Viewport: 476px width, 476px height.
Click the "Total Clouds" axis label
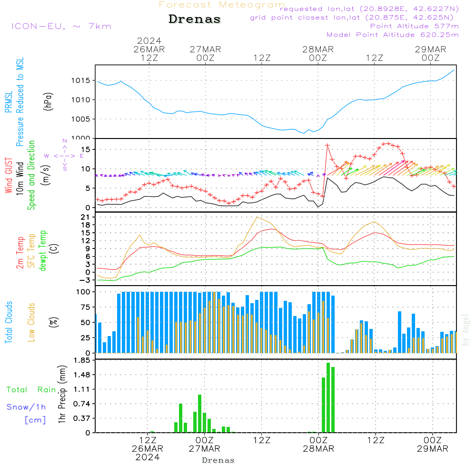coord(9,322)
